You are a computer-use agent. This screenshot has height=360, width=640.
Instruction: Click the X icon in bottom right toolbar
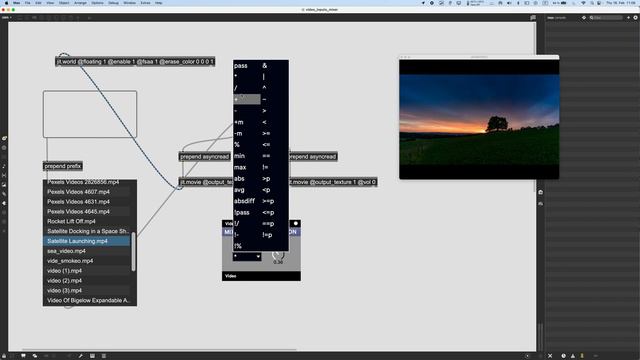coord(550,356)
